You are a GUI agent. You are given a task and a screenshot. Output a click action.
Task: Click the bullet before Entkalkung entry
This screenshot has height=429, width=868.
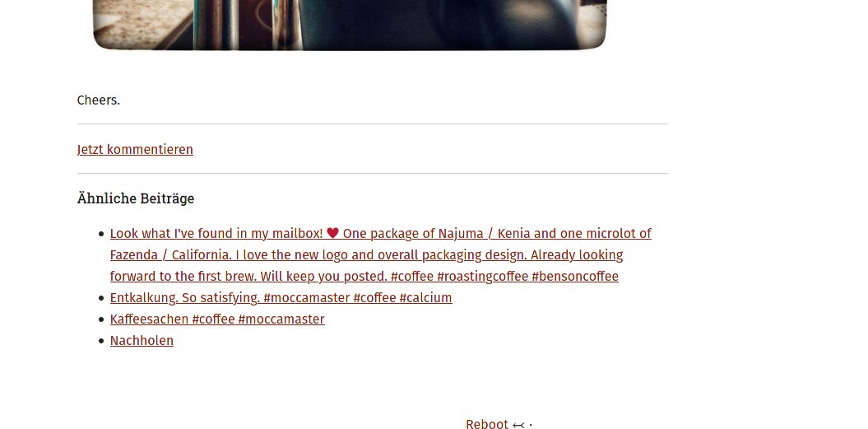(x=101, y=298)
